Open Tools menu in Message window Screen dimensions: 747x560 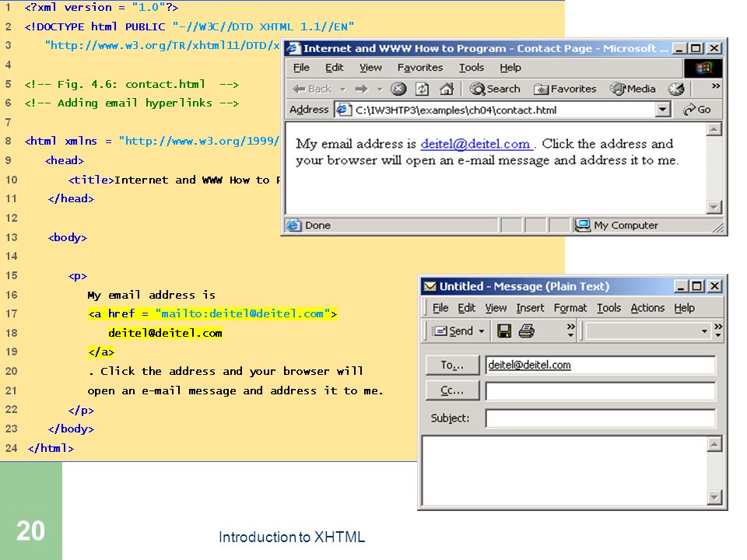click(x=608, y=308)
